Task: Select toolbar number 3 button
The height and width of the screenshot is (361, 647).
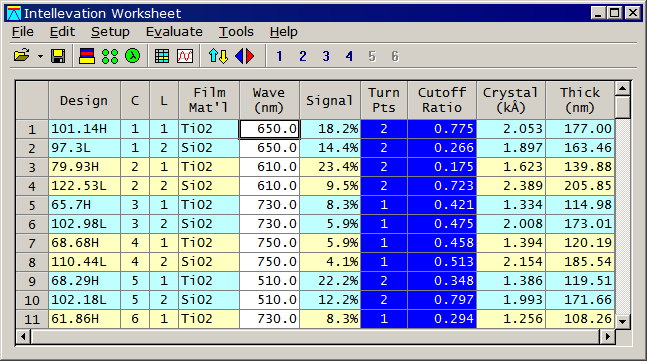Action: pyautogui.click(x=326, y=56)
